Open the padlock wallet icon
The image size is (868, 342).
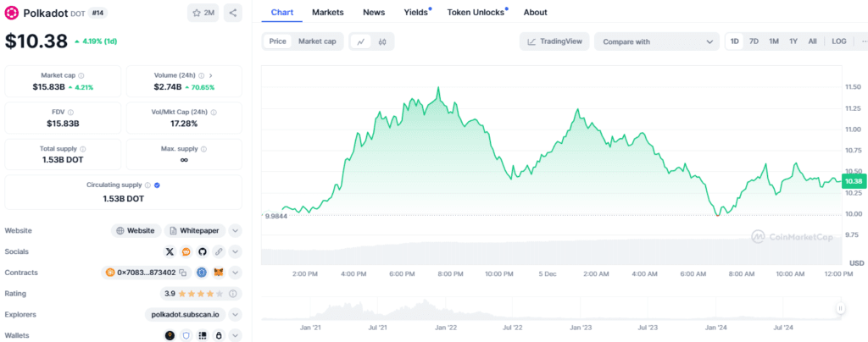tap(219, 335)
